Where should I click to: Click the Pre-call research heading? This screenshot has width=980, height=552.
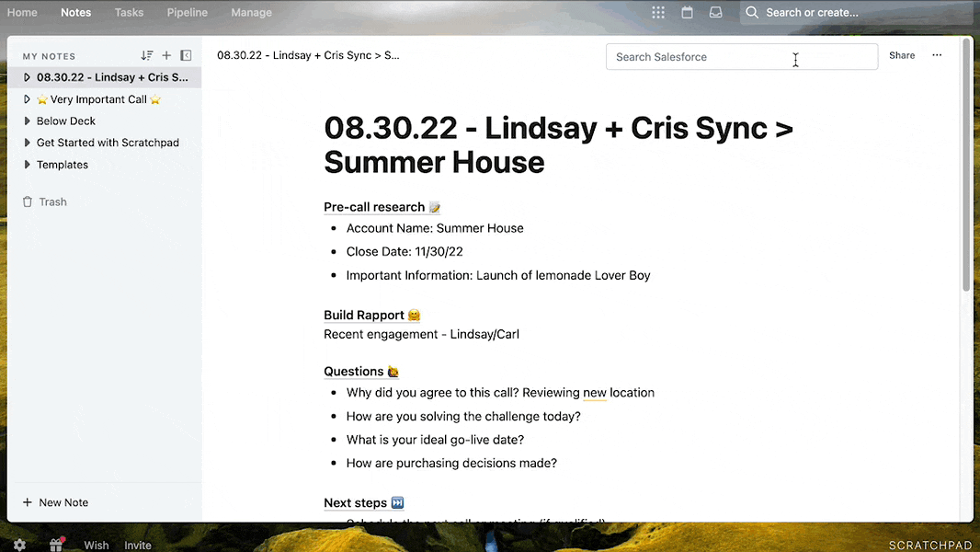382,207
